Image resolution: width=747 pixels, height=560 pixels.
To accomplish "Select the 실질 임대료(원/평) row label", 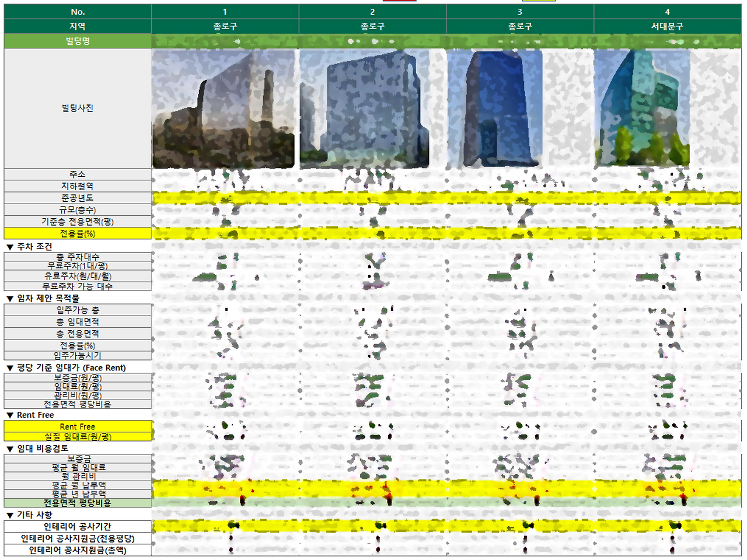I will 78,436.
